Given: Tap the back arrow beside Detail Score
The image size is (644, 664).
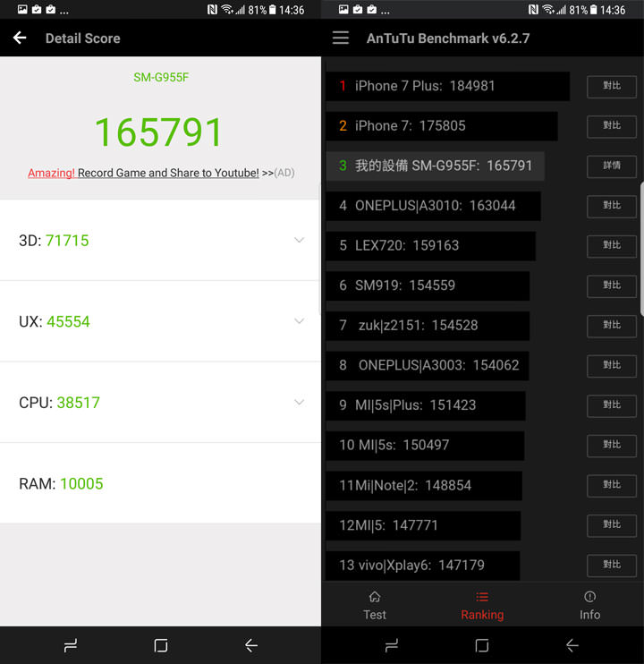Looking at the screenshot, I should [x=20, y=38].
